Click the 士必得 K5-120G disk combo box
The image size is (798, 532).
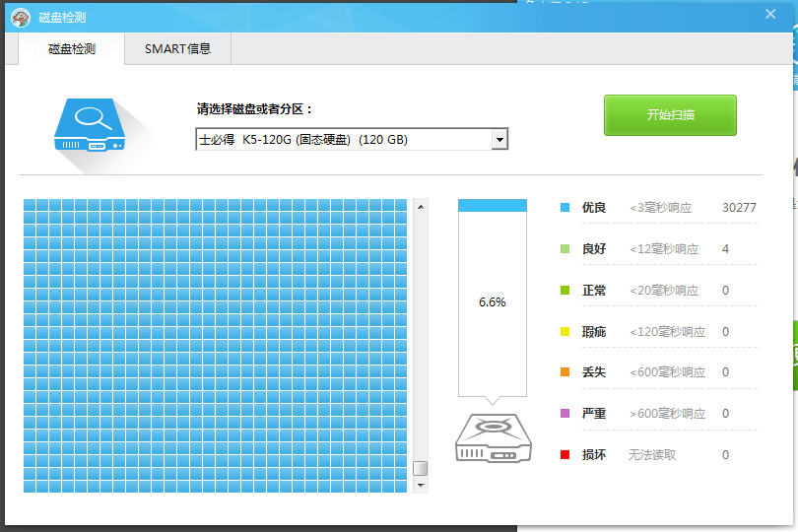[343, 140]
